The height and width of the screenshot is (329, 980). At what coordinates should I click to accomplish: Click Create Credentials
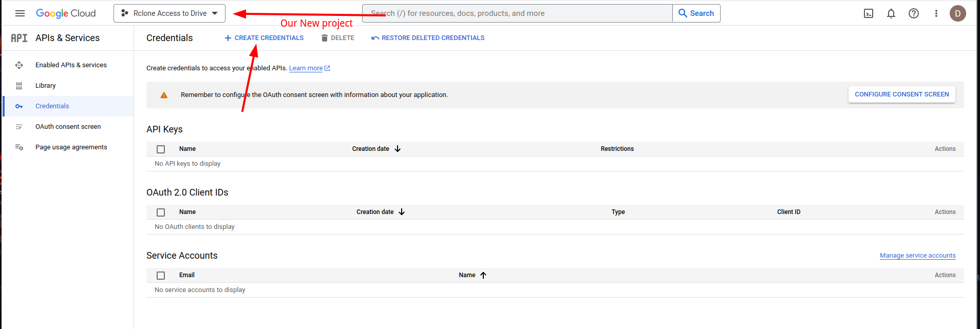264,38
